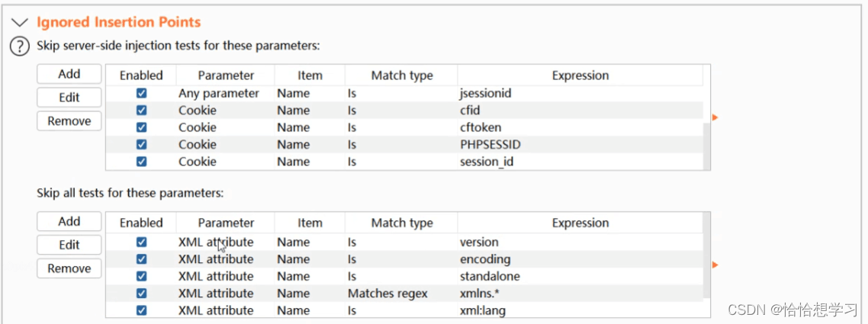868x324 pixels.
Task: Click the help question mark icon
Action: (20, 47)
